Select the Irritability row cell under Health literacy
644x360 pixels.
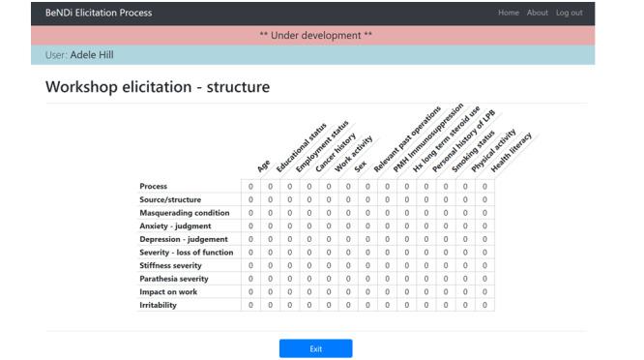tap(484, 305)
